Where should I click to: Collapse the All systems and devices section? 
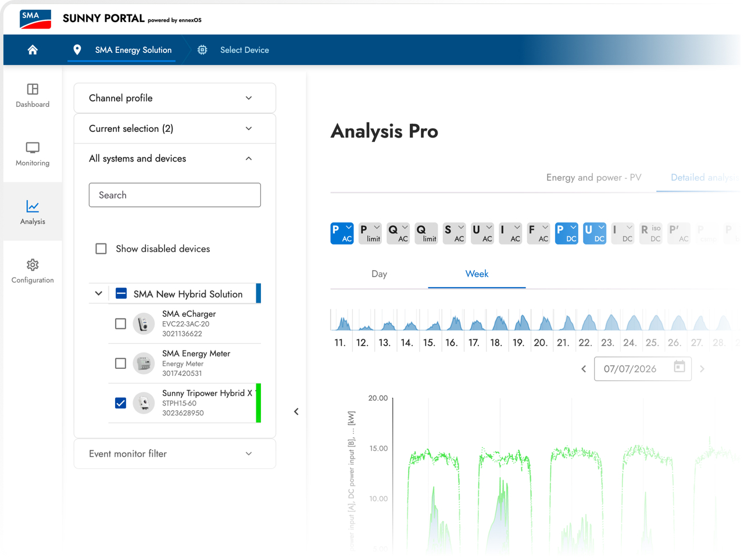(x=174, y=159)
